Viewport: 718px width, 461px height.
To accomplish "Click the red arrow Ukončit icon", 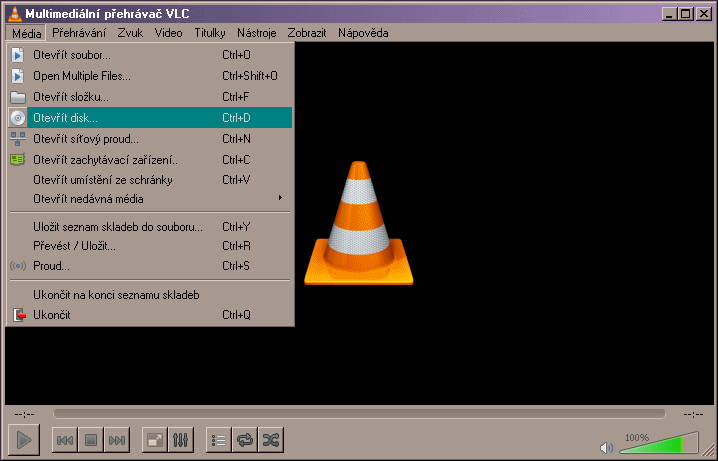I will tap(18, 315).
